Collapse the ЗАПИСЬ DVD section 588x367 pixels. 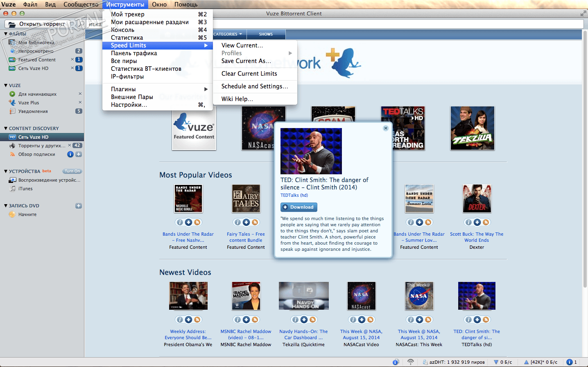tap(6, 206)
